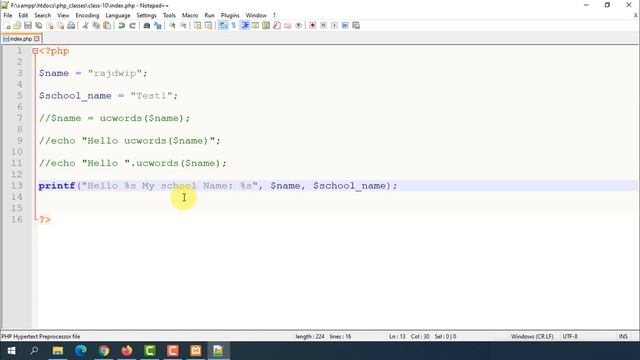Click the Open file toolbar icon
Screen dimensions: 640x360
[17, 25]
